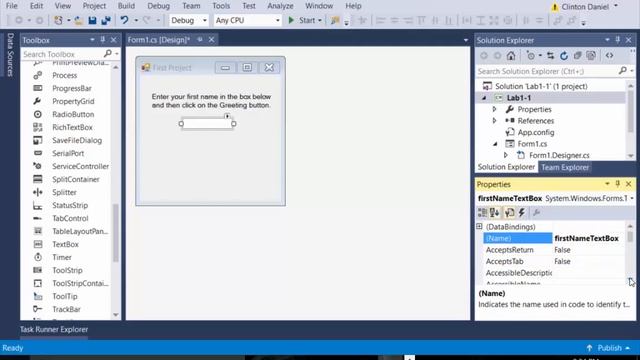Open the Edit menu
The width and height of the screenshot is (640, 360).
coord(36,6)
